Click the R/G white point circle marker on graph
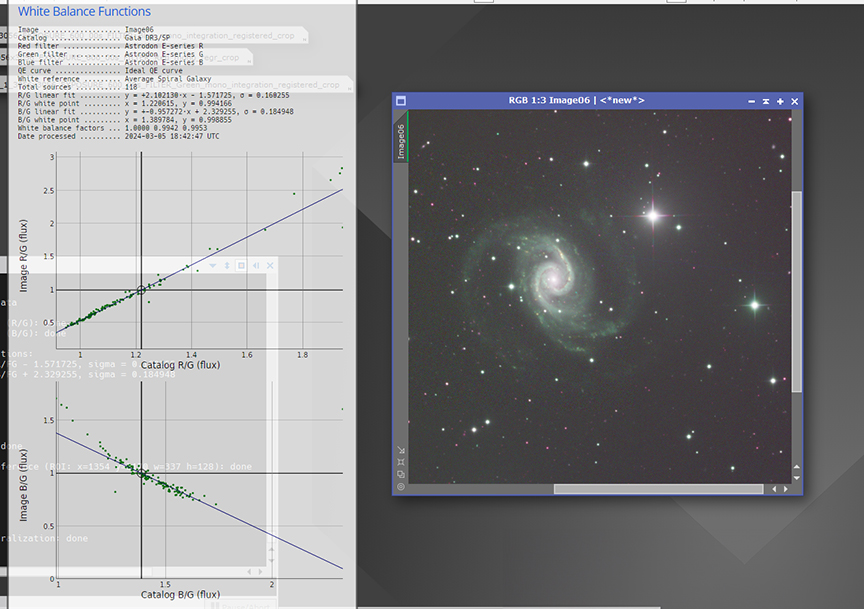This screenshot has width=864, height=609. point(141,290)
